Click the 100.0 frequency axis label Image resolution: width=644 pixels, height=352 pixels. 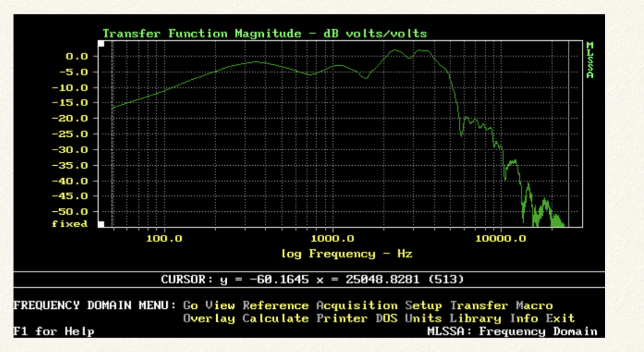[x=164, y=238]
